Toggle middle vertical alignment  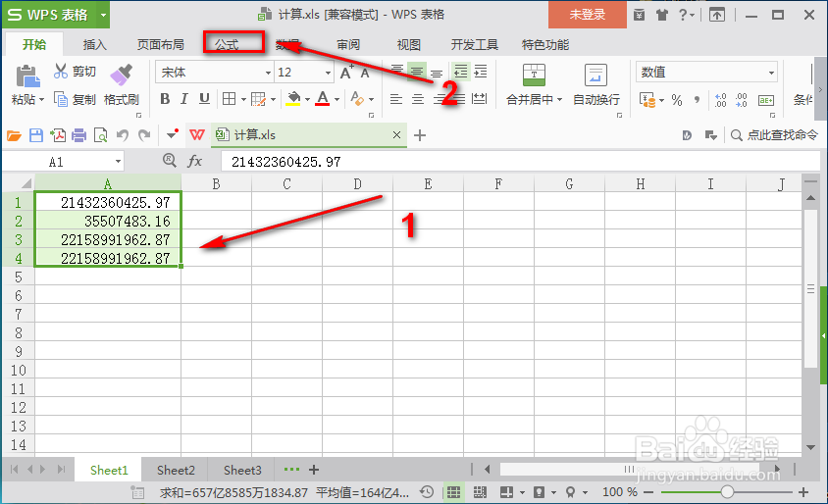click(x=417, y=72)
